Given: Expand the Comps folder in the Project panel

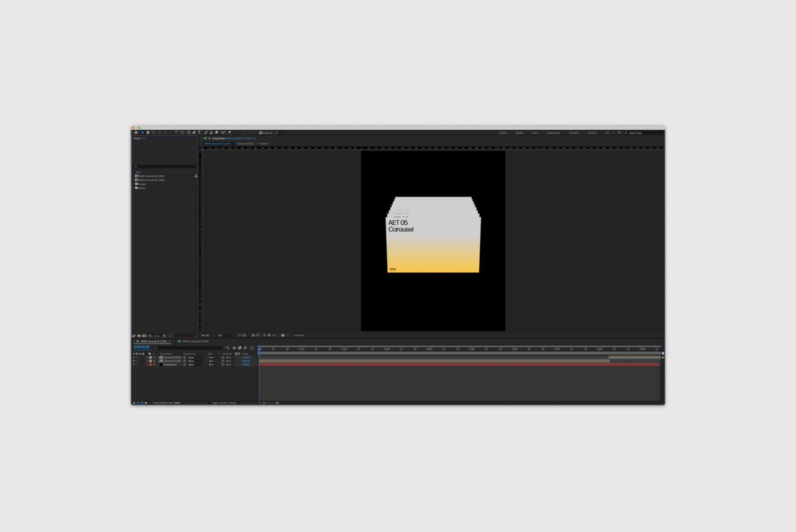Looking at the screenshot, I should 133,184.
